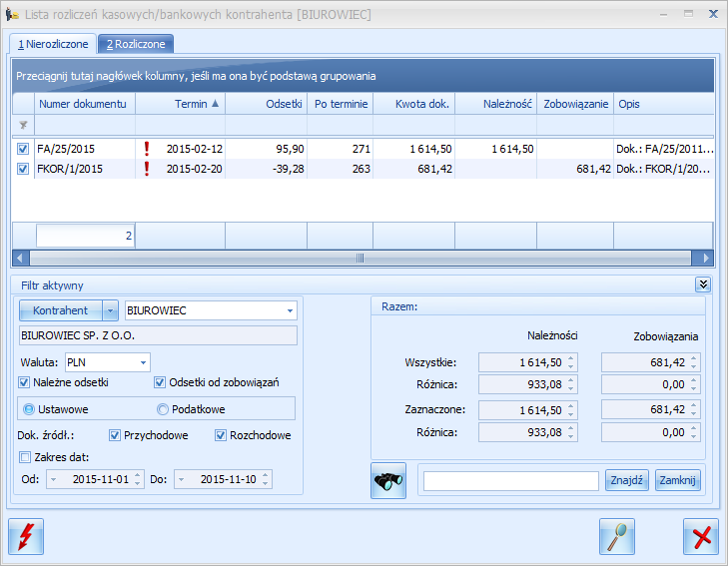Viewport: 728px width, 566px height.
Task: Toggle Rozchodowe checkbox
Action: click(221, 435)
